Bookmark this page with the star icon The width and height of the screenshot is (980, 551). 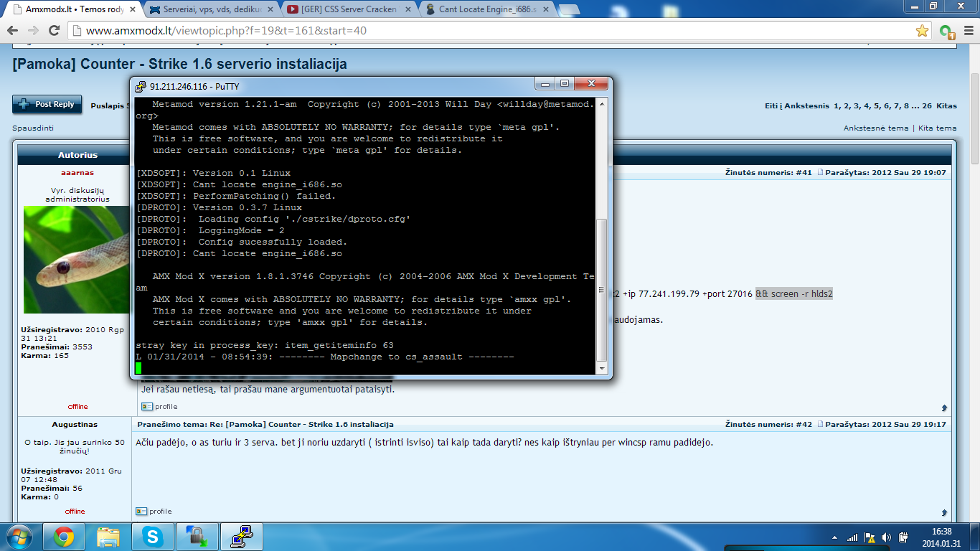pyautogui.click(x=923, y=31)
